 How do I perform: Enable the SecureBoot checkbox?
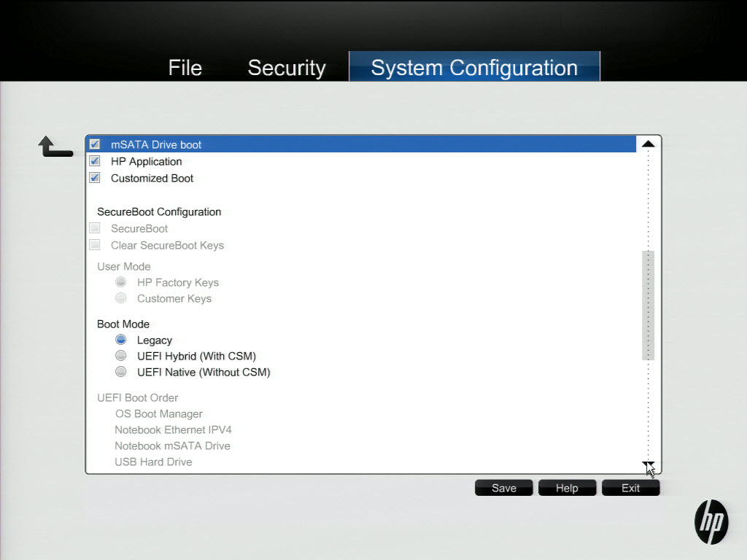pos(95,228)
